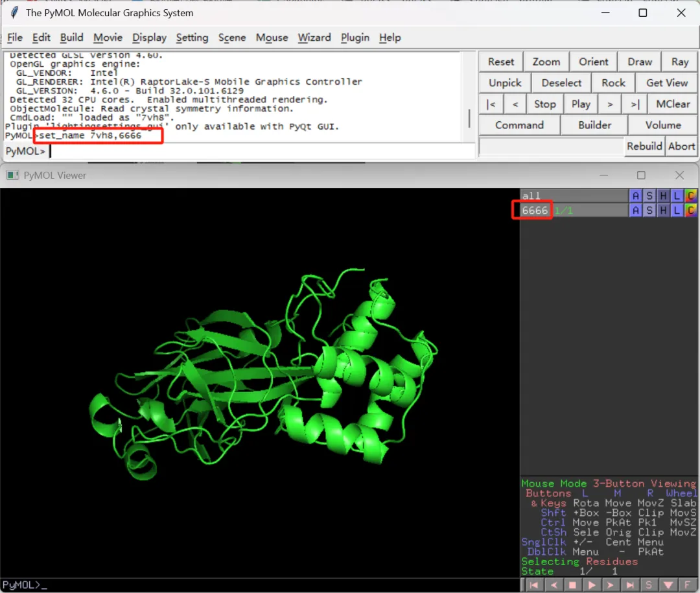Viewport: 700px width, 593px height.
Task: Click the viewer rewind-to-start icon
Action: 534,585
